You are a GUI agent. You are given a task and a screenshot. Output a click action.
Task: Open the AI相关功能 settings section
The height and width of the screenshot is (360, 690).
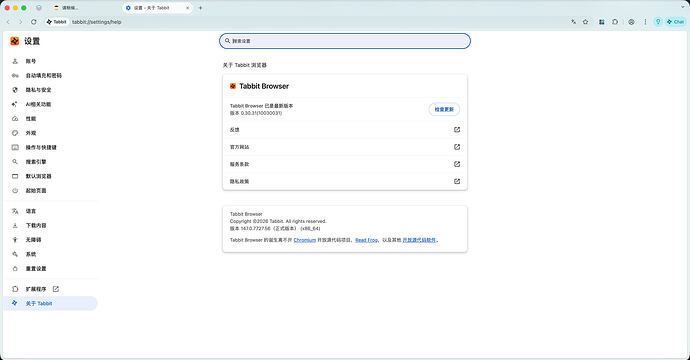pyautogui.click(x=38, y=104)
